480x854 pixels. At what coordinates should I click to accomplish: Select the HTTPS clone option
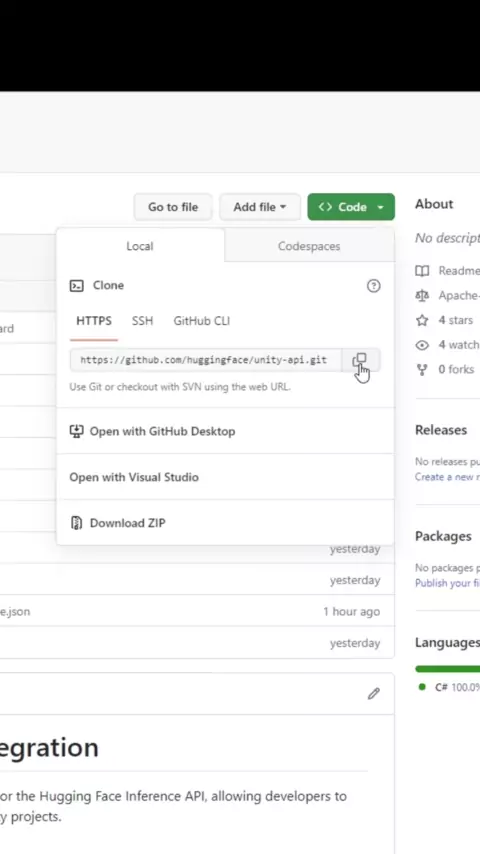point(94,321)
